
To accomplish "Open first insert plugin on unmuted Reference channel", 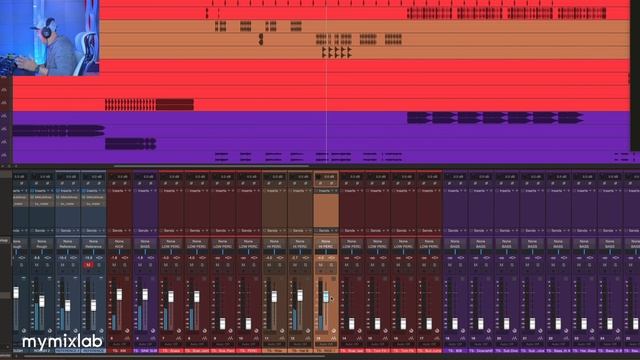I will tap(68, 197).
